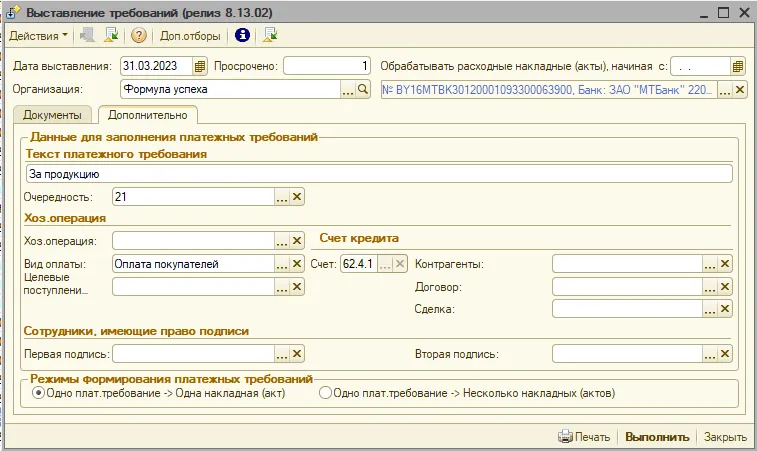Open bank account selection ellipsis button
The image size is (757, 451).
[x=724, y=89]
